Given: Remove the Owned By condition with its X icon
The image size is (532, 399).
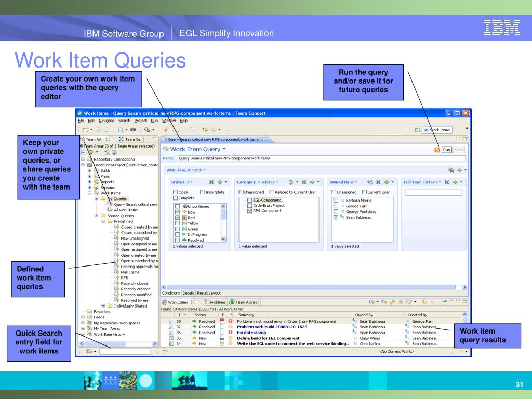Looking at the screenshot, I should [x=378, y=182].
